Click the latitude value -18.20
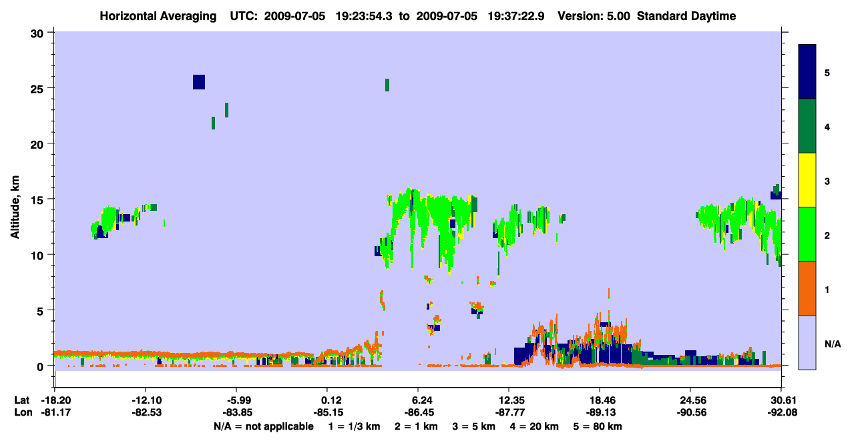 click(55, 400)
